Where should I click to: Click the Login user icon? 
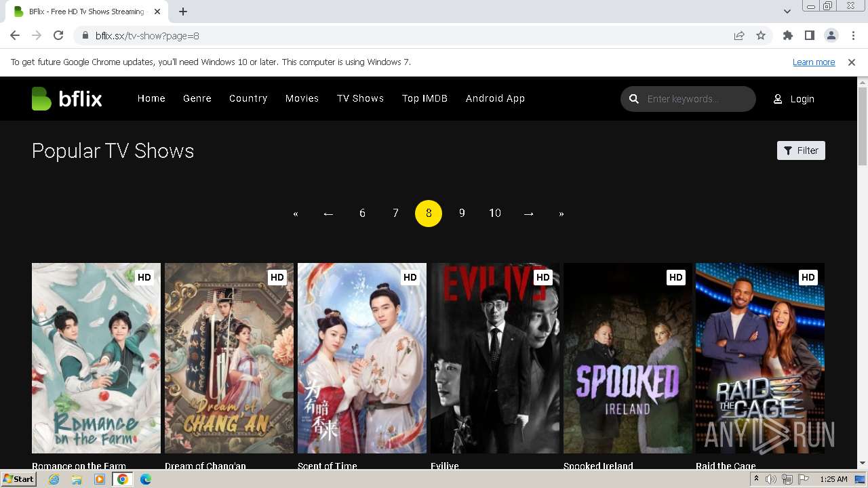pyautogui.click(x=778, y=99)
